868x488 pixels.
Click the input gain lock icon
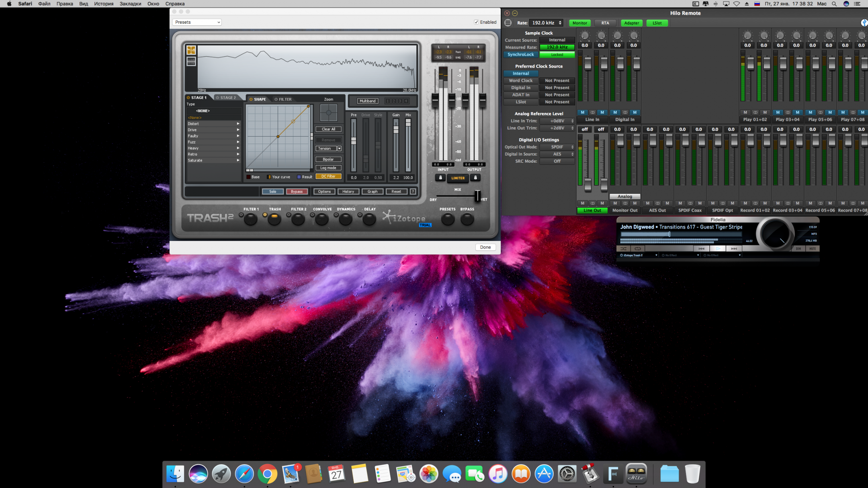(x=440, y=178)
